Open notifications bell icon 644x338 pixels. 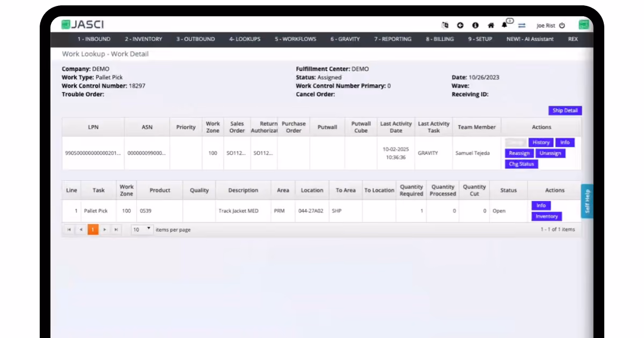(x=506, y=25)
